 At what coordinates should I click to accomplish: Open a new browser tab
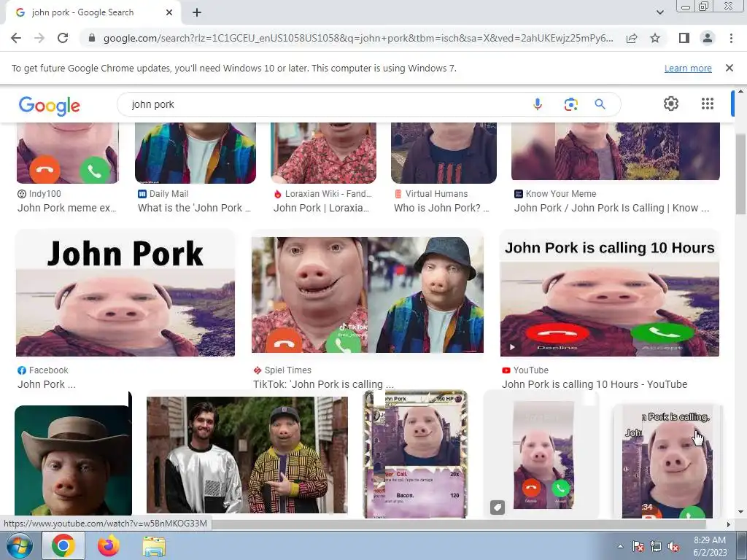pos(197,13)
